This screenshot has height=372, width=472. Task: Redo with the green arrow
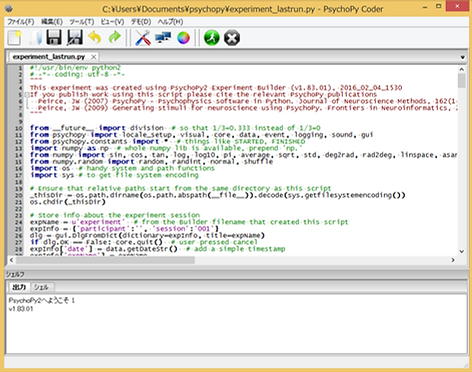pos(115,37)
